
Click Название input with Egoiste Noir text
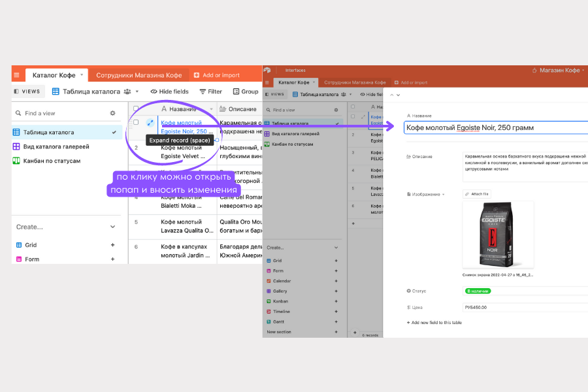tap(496, 127)
